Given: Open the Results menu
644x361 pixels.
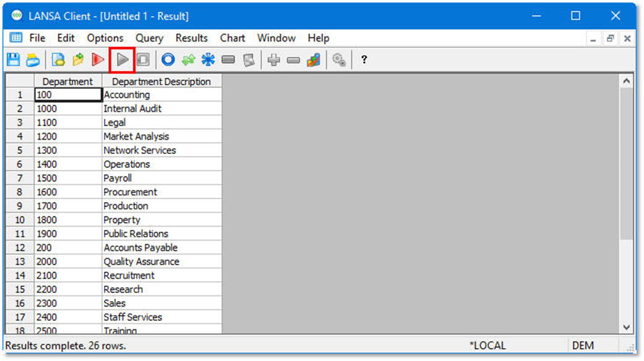Looking at the screenshot, I should [x=192, y=38].
